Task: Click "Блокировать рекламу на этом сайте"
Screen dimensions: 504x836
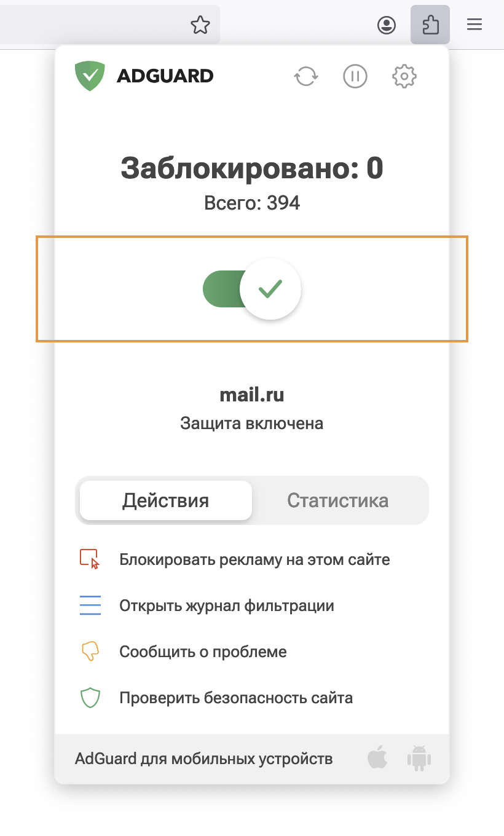Action: click(254, 560)
